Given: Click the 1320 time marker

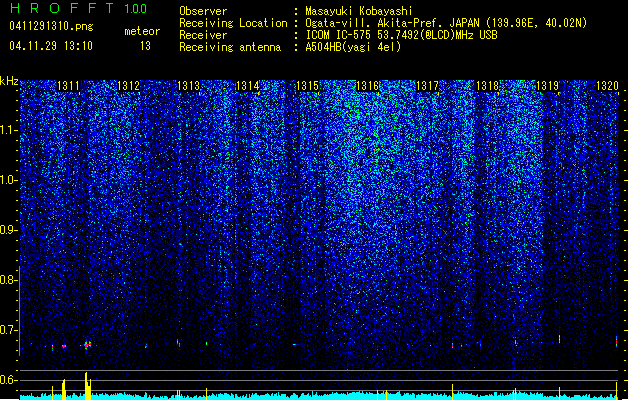Looking at the screenshot, I should (x=607, y=86).
